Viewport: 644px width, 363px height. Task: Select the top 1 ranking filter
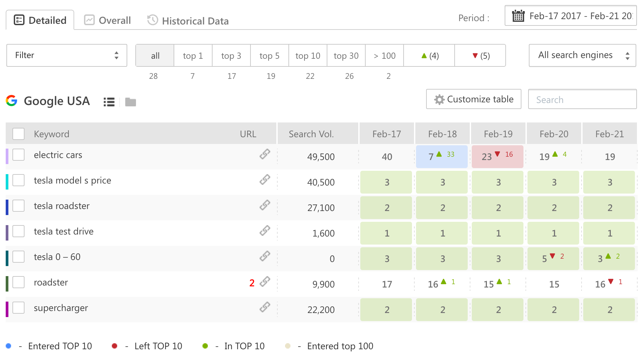coord(193,55)
